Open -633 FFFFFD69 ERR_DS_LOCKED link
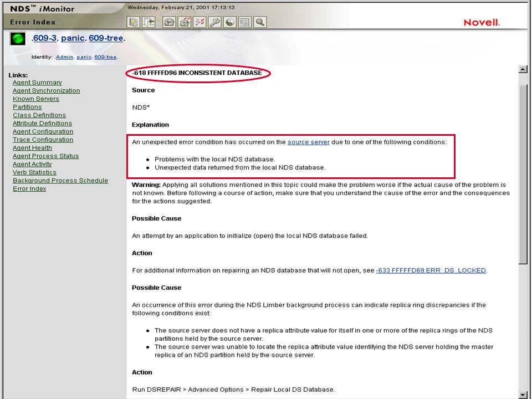 431,270
